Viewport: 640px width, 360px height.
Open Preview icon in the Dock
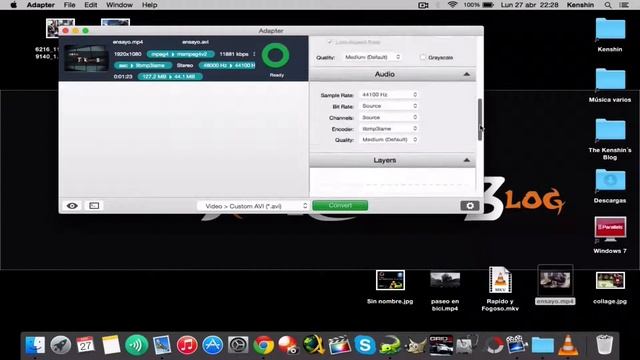162,345
